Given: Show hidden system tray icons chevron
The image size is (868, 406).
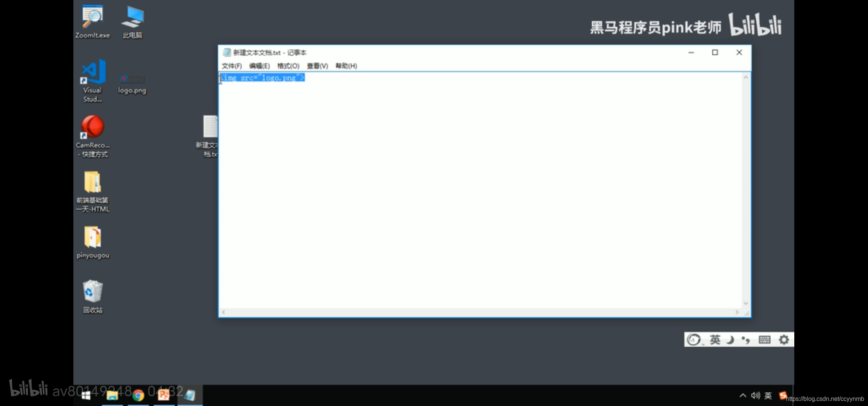Looking at the screenshot, I should tap(743, 395).
